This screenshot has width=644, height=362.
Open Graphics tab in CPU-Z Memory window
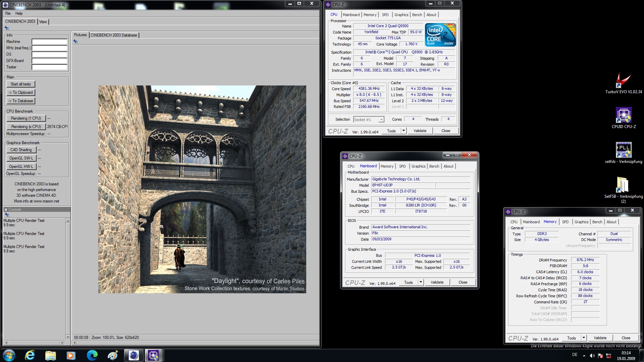[x=581, y=222]
